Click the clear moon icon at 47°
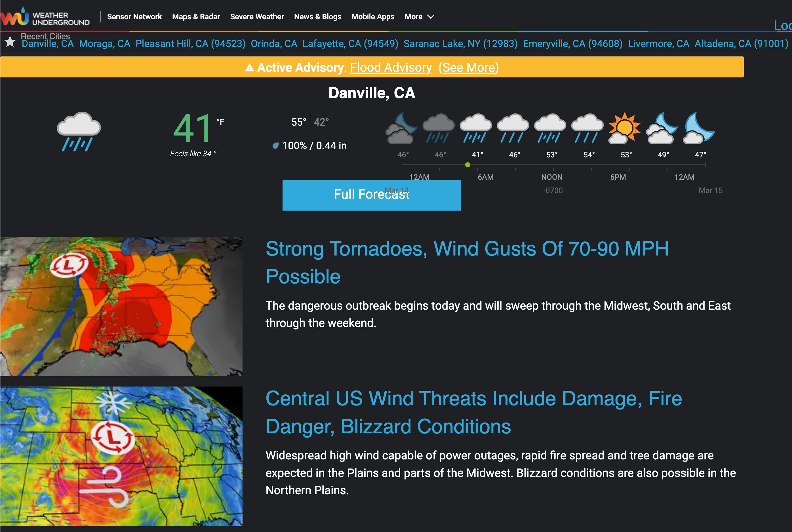The height and width of the screenshot is (532, 792). pyautogui.click(x=699, y=128)
